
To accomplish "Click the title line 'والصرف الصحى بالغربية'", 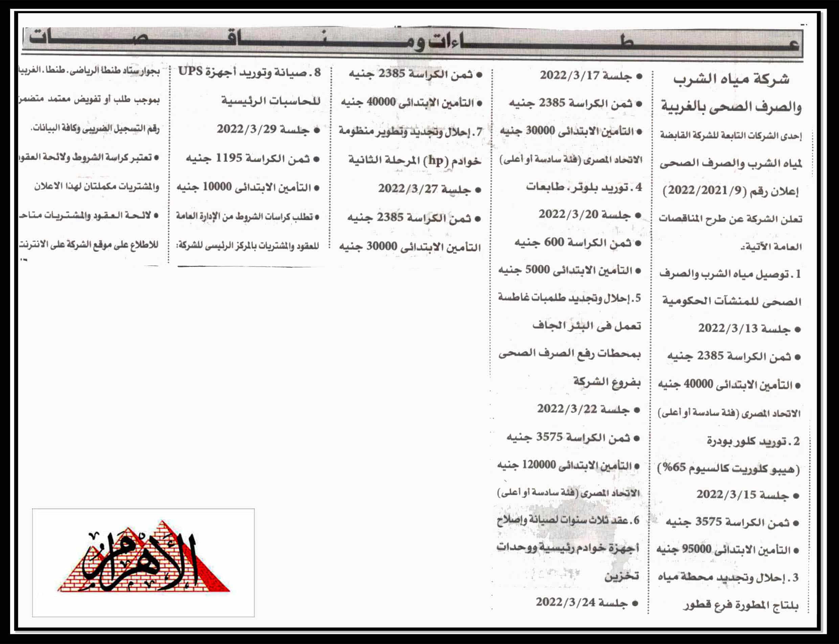I will click(x=731, y=107).
